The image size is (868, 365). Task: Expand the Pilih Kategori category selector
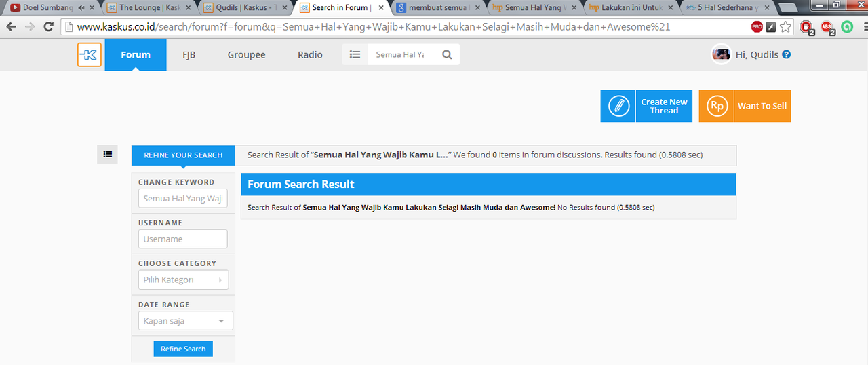(x=183, y=280)
